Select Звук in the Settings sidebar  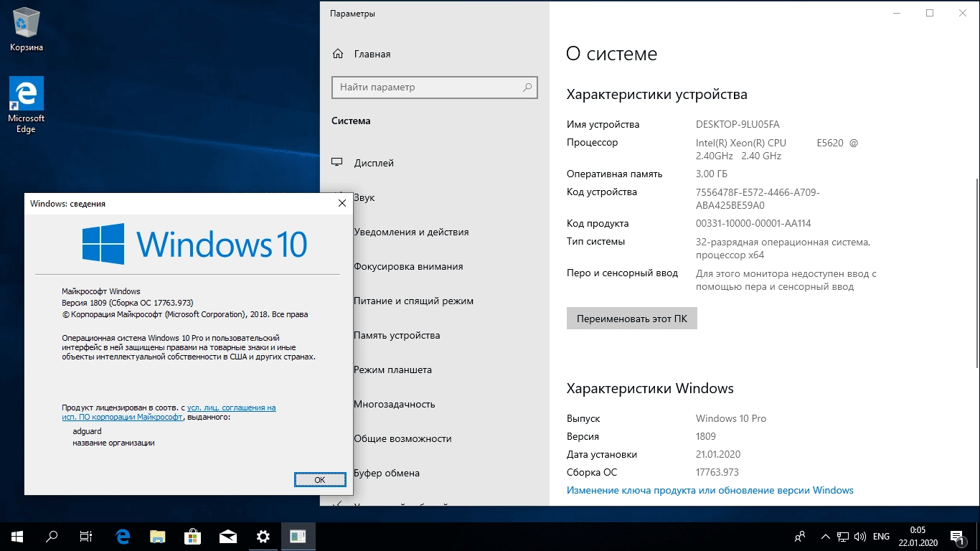pos(364,197)
